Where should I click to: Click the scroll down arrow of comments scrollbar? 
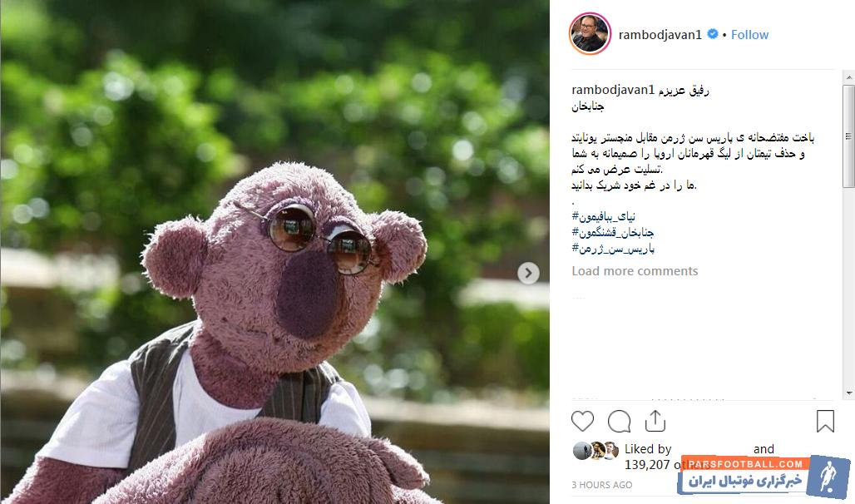pyautogui.click(x=848, y=393)
